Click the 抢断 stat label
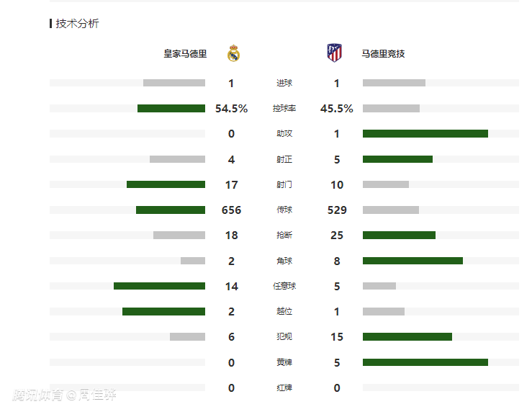This screenshot has width=532, height=412. tap(284, 236)
